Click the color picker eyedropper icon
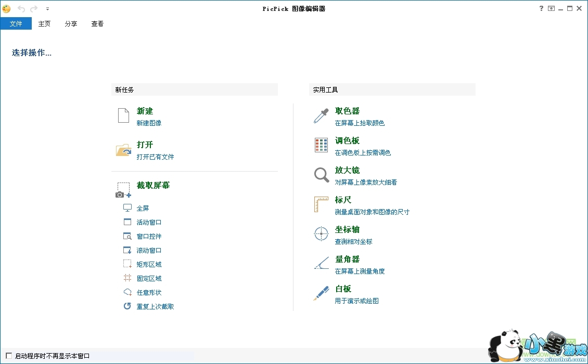 pos(321,115)
